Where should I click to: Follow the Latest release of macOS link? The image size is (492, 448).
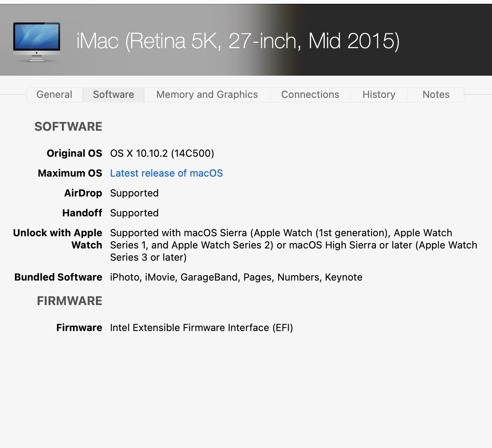pyautogui.click(x=167, y=173)
